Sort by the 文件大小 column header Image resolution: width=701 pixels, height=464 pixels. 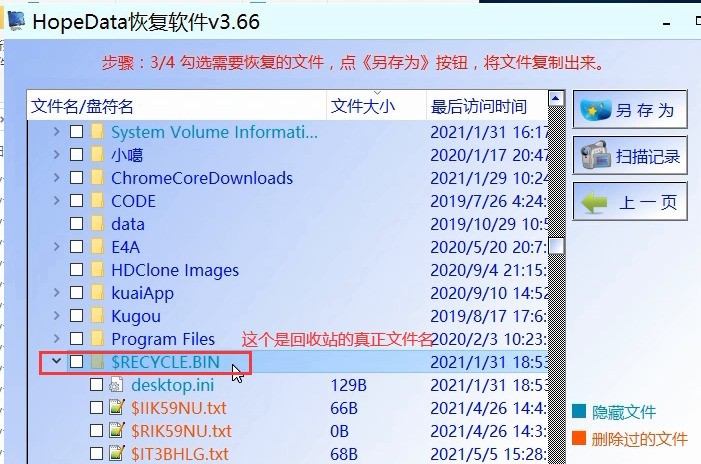click(362, 106)
